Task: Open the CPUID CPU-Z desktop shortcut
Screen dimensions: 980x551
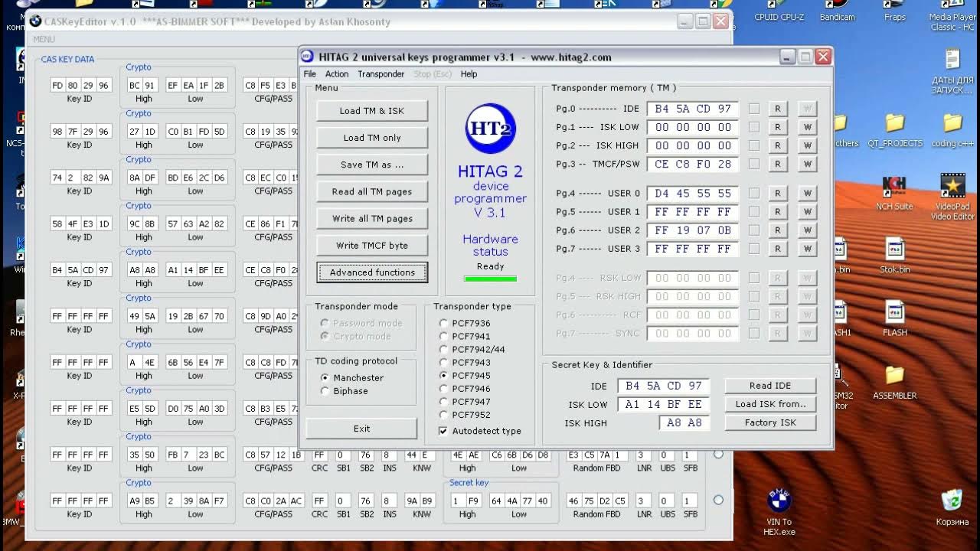Action: [x=779, y=11]
